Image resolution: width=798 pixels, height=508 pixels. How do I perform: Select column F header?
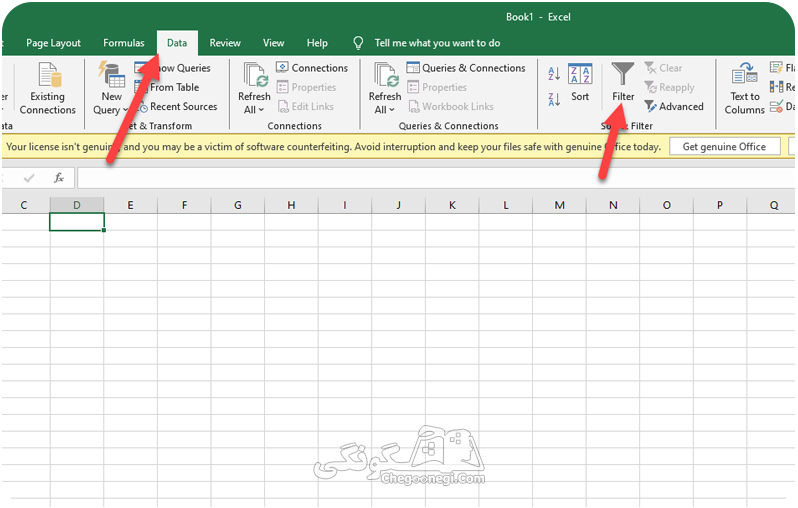tap(184, 205)
